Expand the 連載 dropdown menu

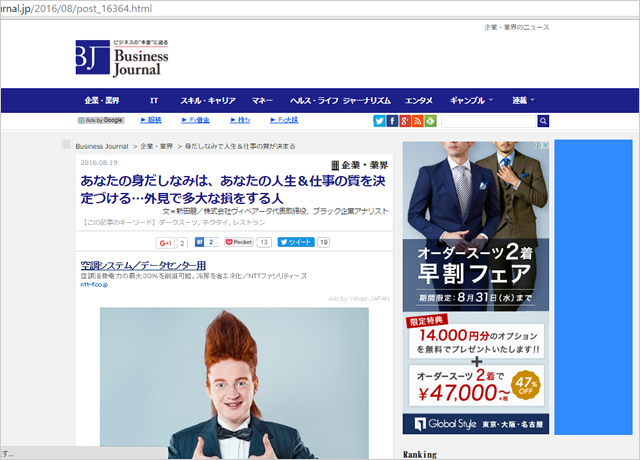coord(524,101)
